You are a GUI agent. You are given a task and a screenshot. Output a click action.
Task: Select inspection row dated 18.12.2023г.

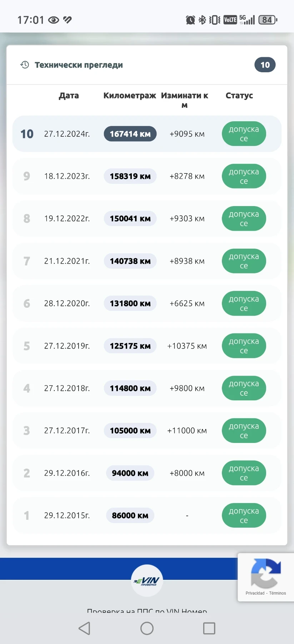tap(67, 176)
